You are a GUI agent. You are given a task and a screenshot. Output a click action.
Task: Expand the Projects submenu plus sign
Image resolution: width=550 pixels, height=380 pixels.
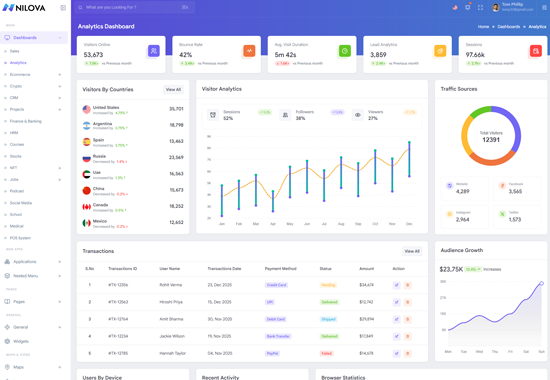click(x=60, y=109)
